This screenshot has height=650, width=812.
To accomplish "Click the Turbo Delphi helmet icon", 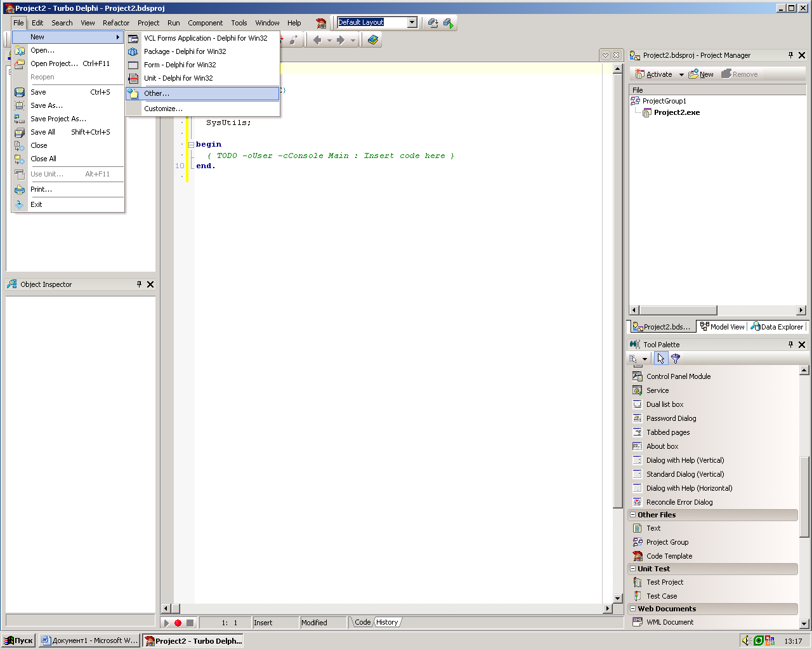I will pos(322,23).
